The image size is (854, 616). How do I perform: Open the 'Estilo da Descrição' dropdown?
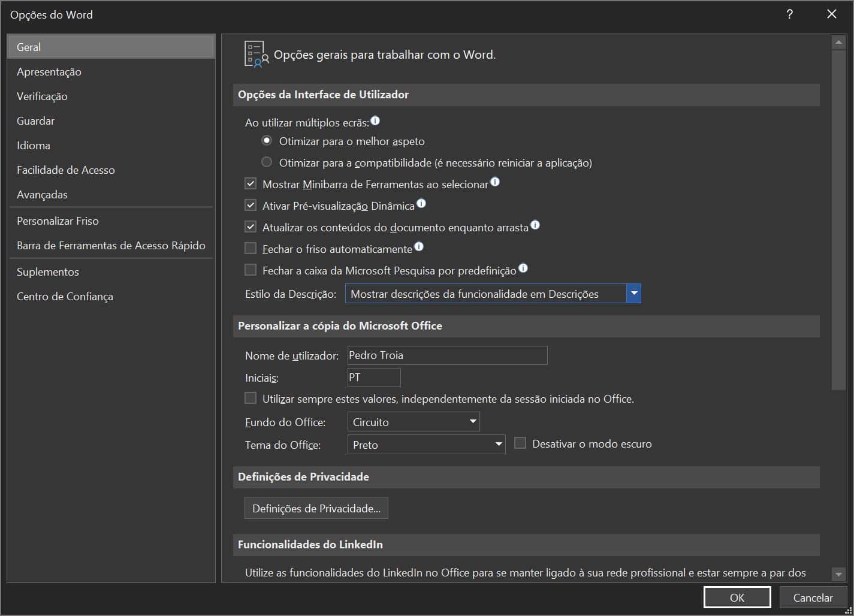click(x=633, y=294)
